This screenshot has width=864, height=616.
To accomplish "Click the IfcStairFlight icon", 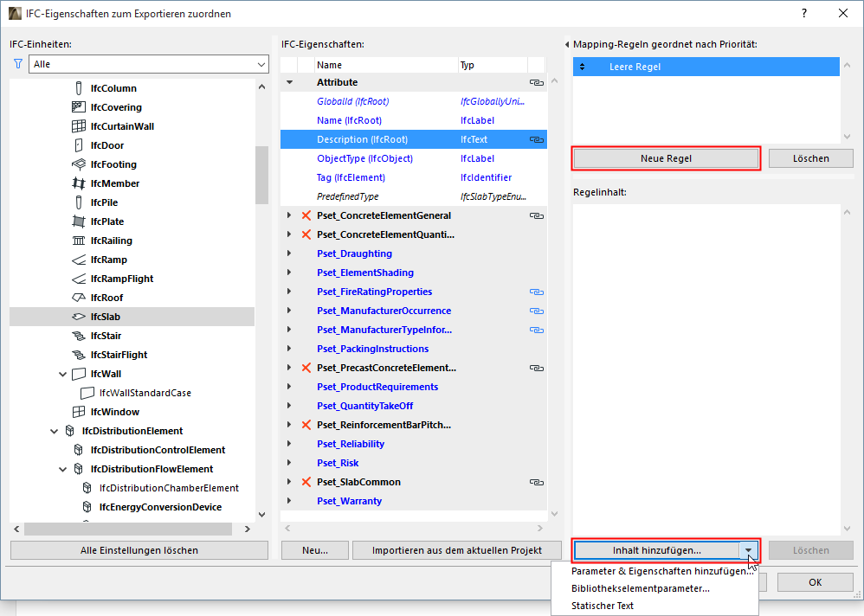I will [79, 355].
